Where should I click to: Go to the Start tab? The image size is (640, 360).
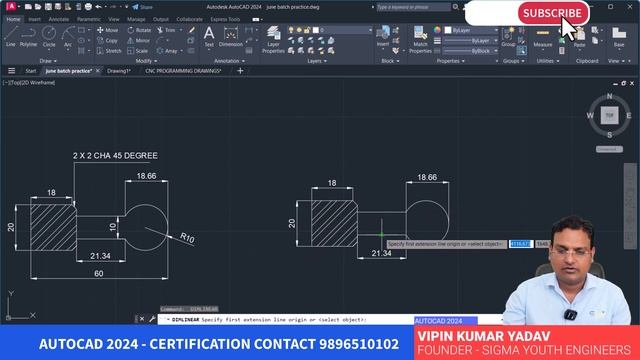(x=31, y=71)
